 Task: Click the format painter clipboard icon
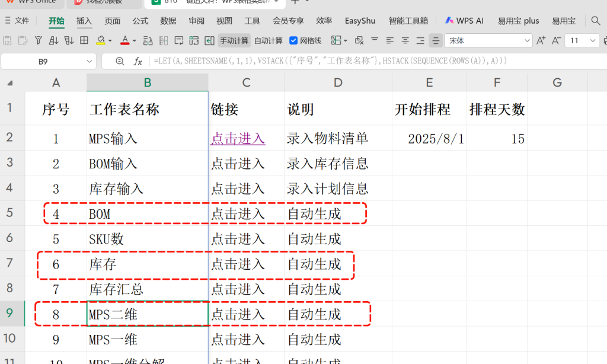[23, 40]
